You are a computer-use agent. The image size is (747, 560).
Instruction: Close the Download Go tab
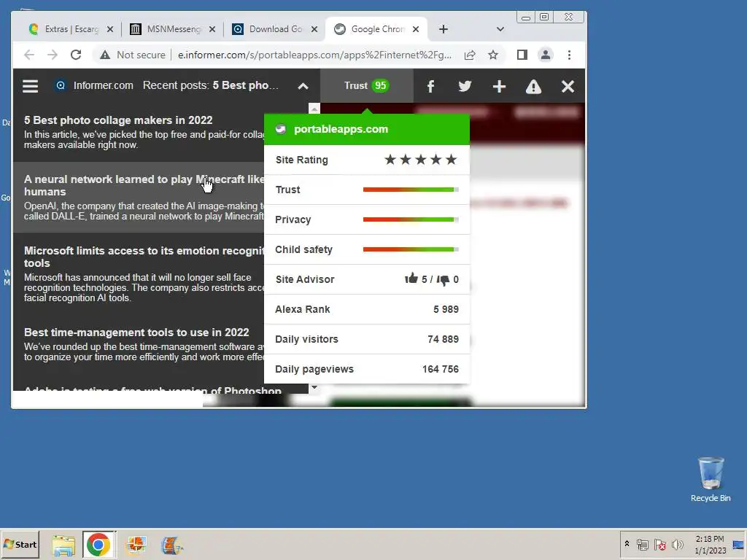(x=314, y=29)
